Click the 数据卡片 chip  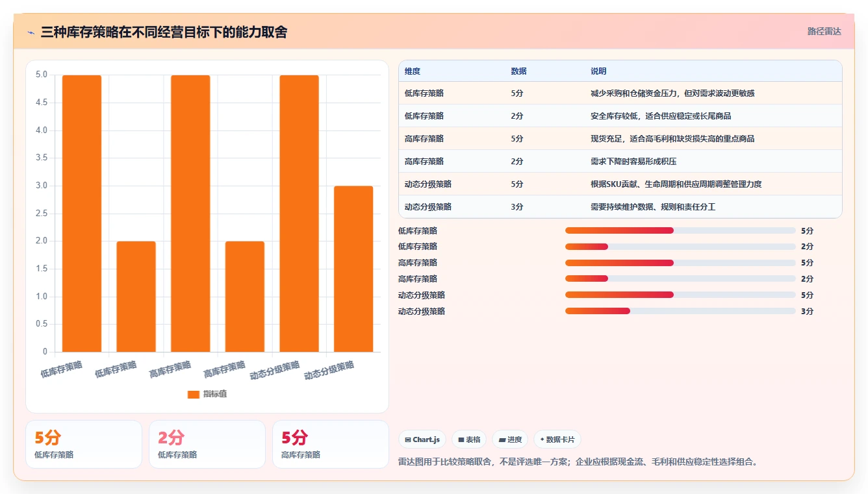[557, 439]
